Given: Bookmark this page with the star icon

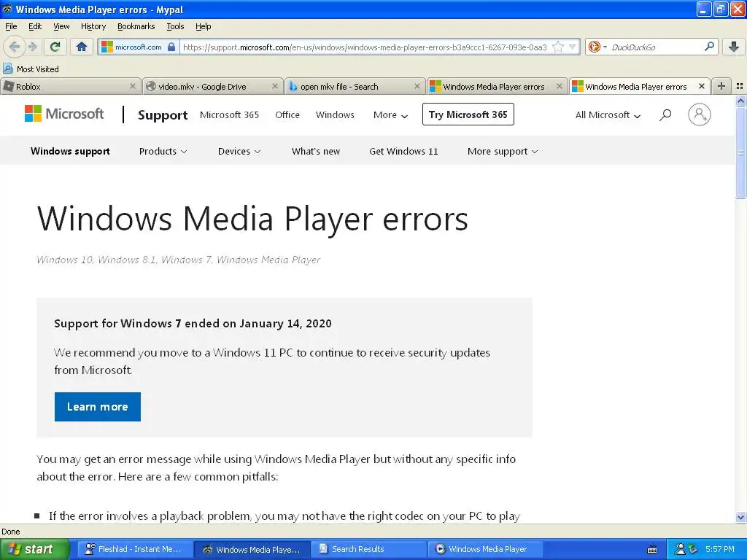Looking at the screenshot, I should click(558, 47).
